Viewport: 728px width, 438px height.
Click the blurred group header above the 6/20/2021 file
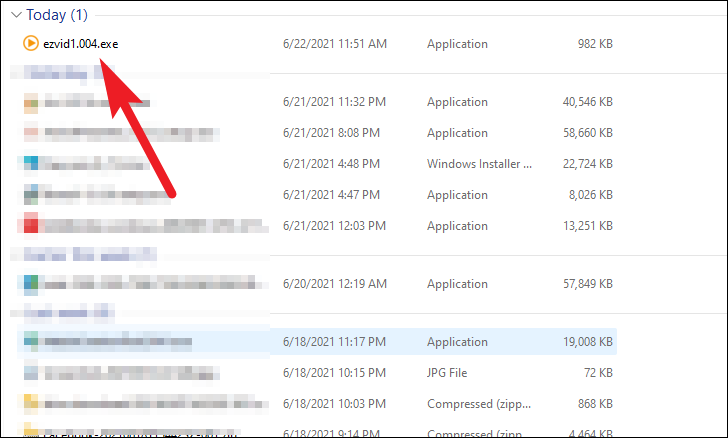(x=70, y=255)
